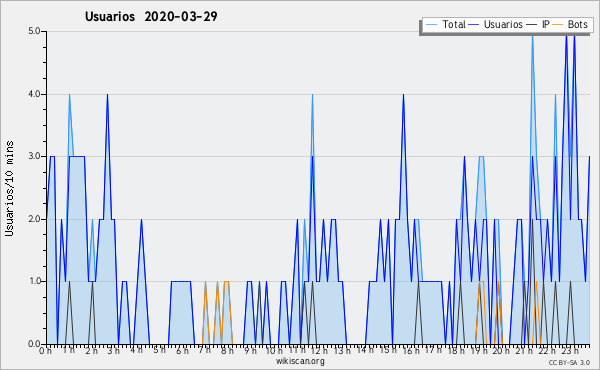Click the '9 h' x-axis label
The height and width of the screenshot is (370, 600).
[x=251, y=350]
